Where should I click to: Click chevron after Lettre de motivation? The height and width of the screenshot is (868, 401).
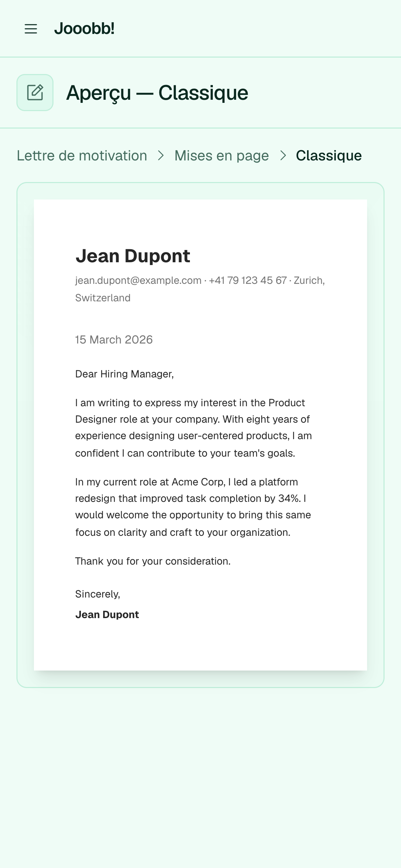click(161, 156)
